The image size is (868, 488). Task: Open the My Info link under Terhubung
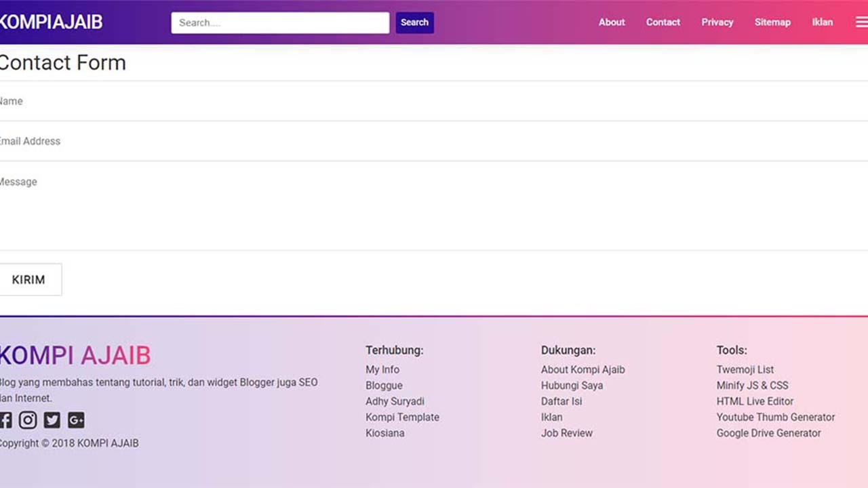click(382, 369)
